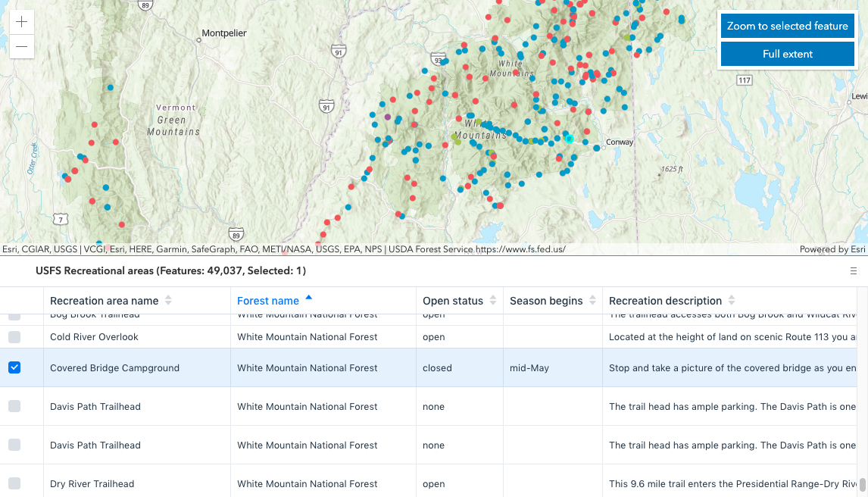Zoom out of the map with minus button
This screenshot has height=497, width=868.
(22, 46)
